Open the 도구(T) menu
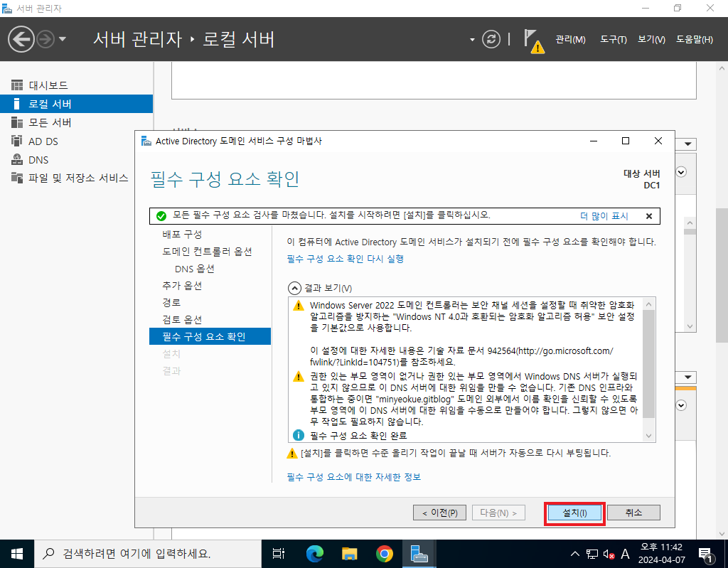Image resolution: width=728 pixels, height=568 pixels. tap(613, 40)
